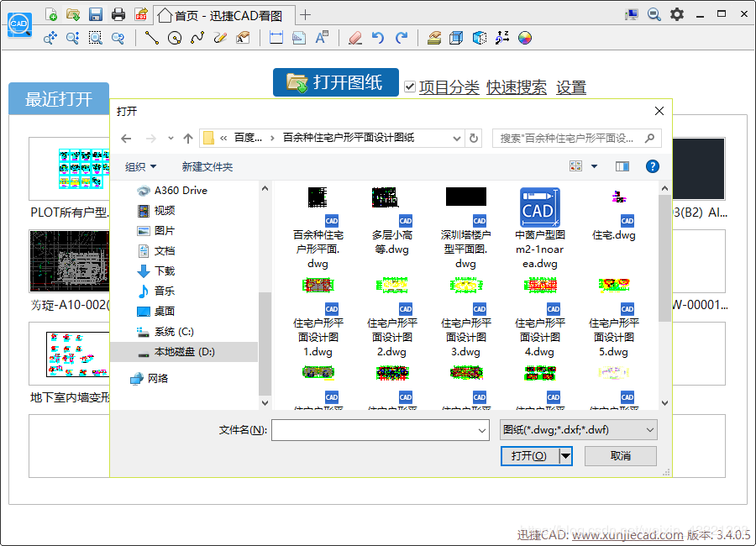Image resolution: width=756 pixels, height=546 pixels.
Task: Select the text letter A tool
Action: pyautogui.click(x=322, y=38)
